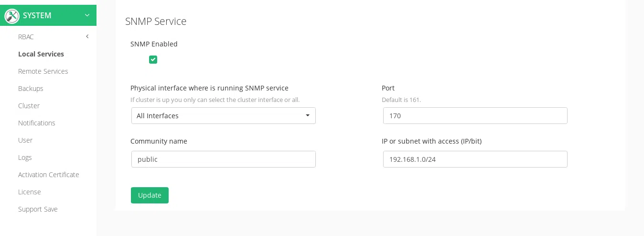Image resolution: width=644 pixels, height=236 pixels.
Task: Select Local Services menu item
Action: [x=41, y=54]
